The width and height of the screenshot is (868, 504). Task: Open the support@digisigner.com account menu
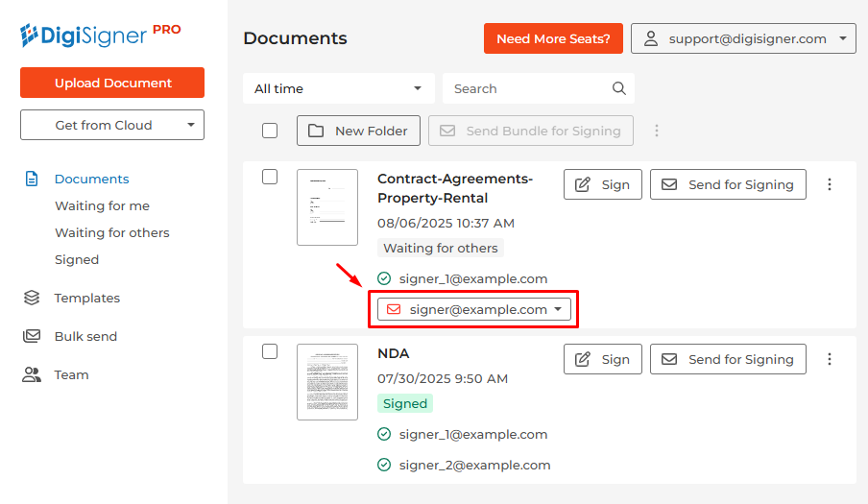tap(743, 38)
